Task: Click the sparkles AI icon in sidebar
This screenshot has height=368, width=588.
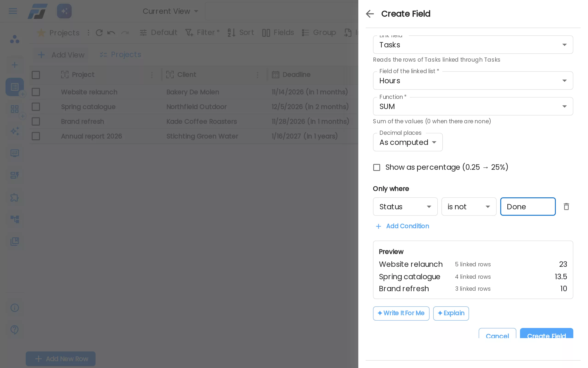Action: 14,131
